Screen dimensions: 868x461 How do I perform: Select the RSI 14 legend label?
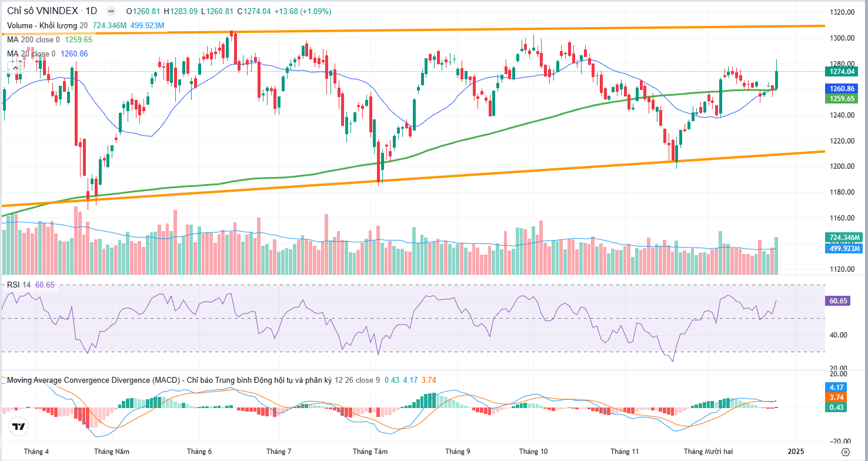19,285
